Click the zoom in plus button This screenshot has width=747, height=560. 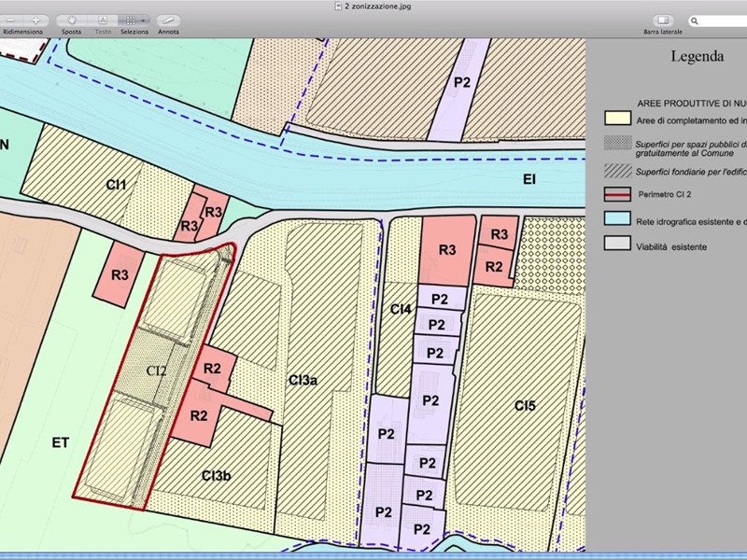click(x=35, y=20)
